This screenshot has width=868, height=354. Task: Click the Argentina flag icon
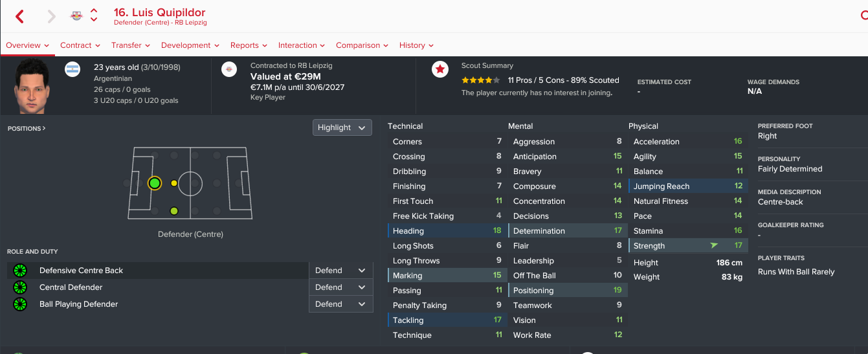pyautogui.click(x=72, y=69)
